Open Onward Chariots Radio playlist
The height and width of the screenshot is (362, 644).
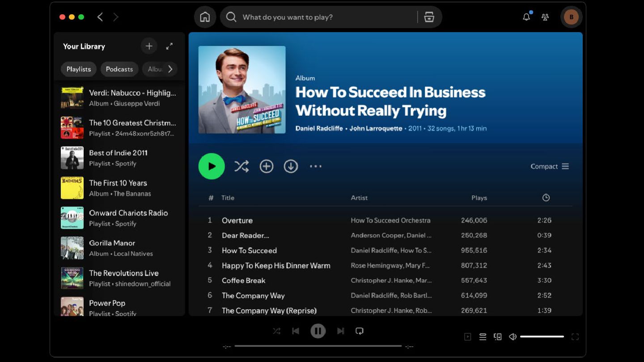click(119, 218)
